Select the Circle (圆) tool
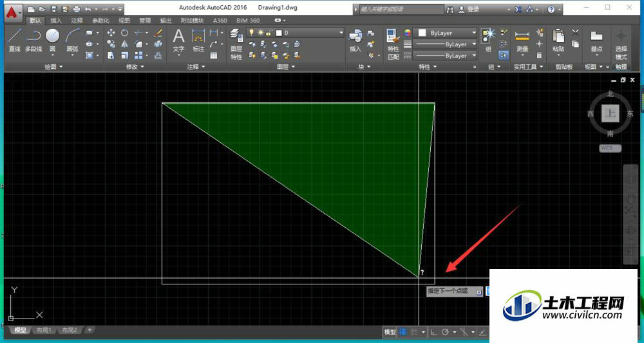 coord(53,41)
